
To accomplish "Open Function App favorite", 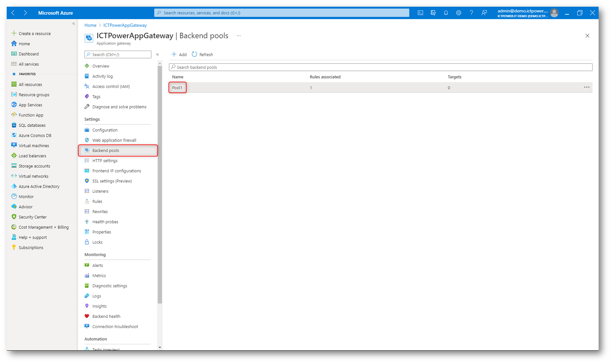I will pos(27,115).
